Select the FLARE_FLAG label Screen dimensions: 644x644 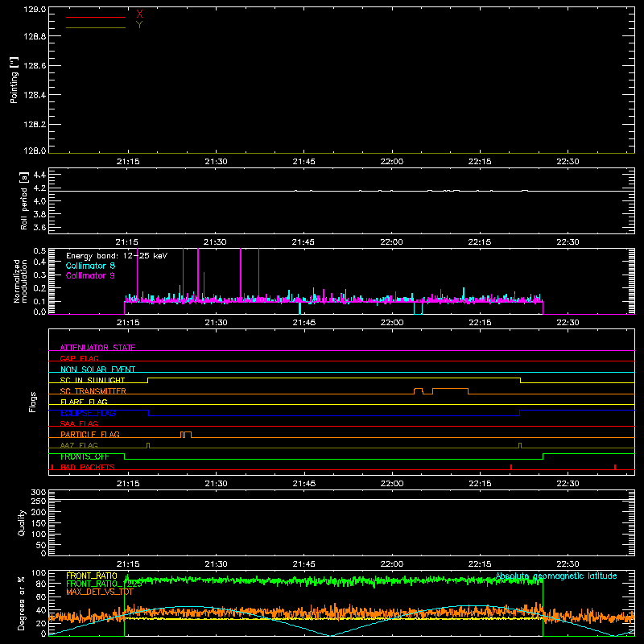pyautogui.click(x=84, y=402)
